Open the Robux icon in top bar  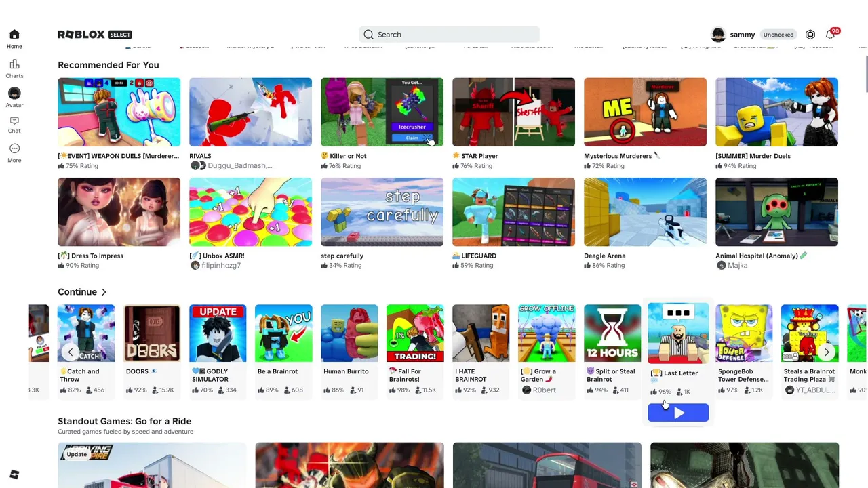point(810,35)
